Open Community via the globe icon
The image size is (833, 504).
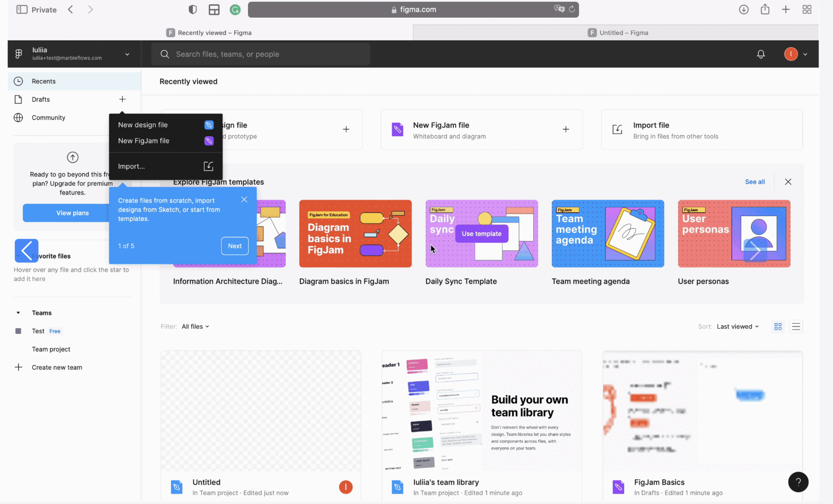coord(18,118)
